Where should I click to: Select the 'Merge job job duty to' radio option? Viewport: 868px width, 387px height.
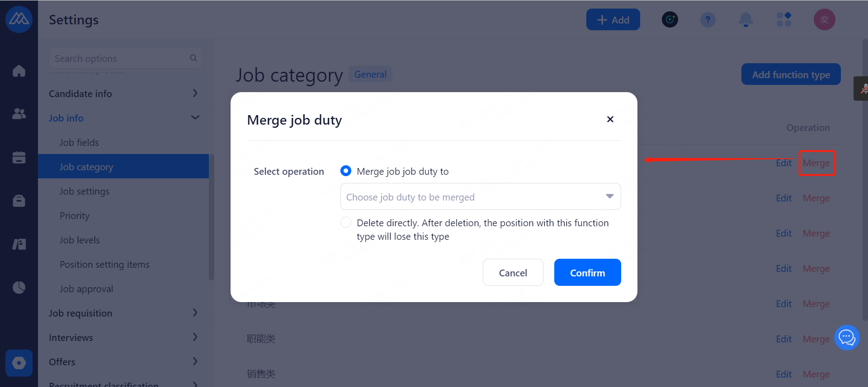click(346, 171)
